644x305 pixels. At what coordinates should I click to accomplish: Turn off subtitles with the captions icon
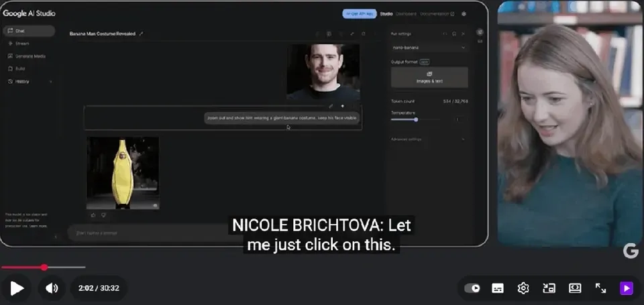(498, 288)
